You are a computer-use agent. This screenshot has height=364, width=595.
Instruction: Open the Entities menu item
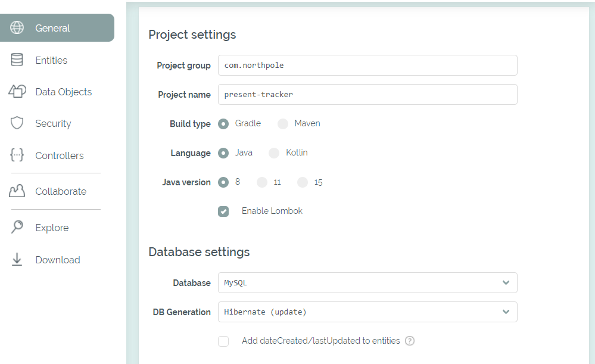click(x=51, y=60)
